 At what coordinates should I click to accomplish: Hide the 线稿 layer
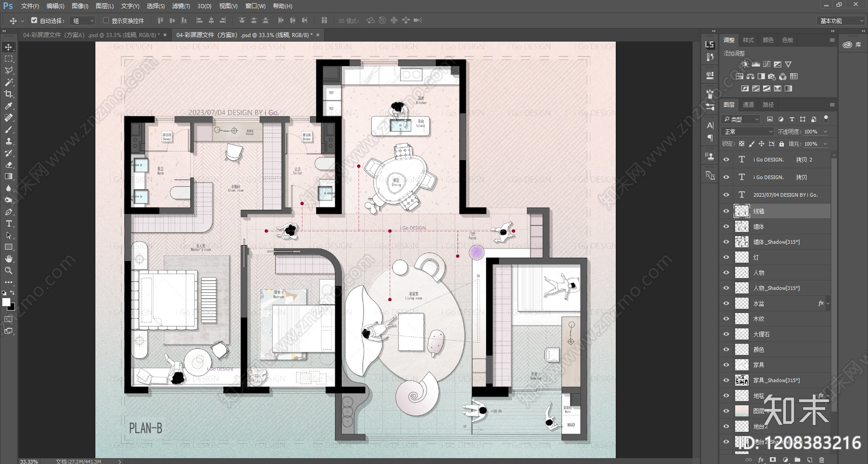(726, 211)
